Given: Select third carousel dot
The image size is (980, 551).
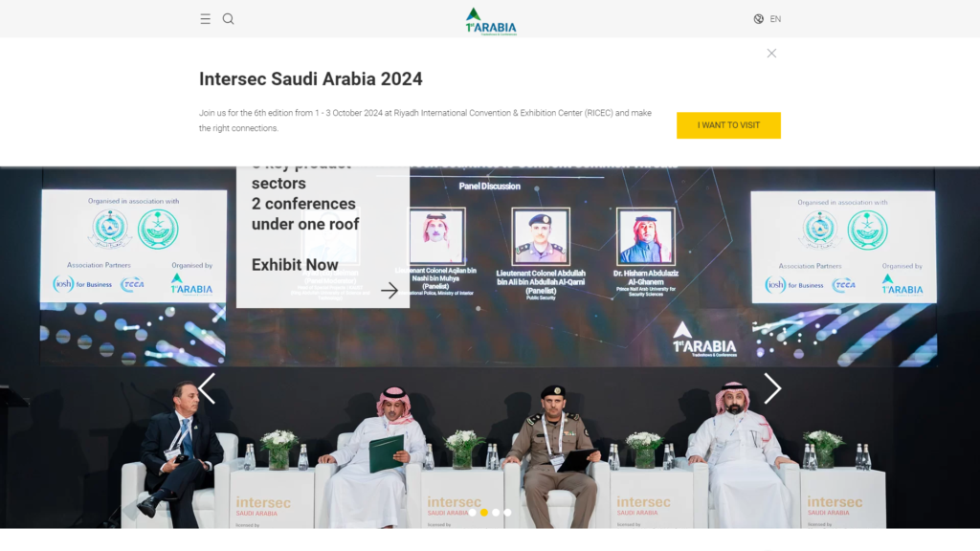Looking at the screenshot, I should (496, 513).
